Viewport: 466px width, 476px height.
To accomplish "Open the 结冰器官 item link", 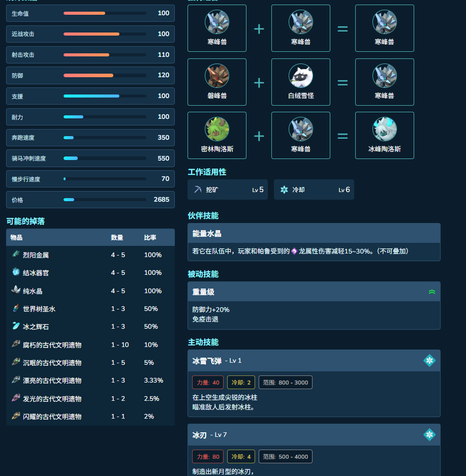I will 36,273.
